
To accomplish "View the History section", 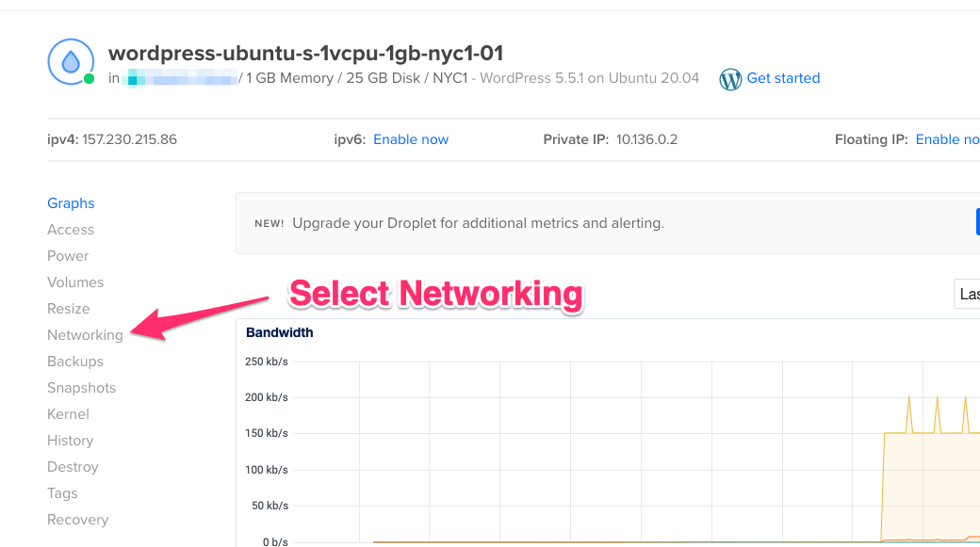I will pos(70,441).
